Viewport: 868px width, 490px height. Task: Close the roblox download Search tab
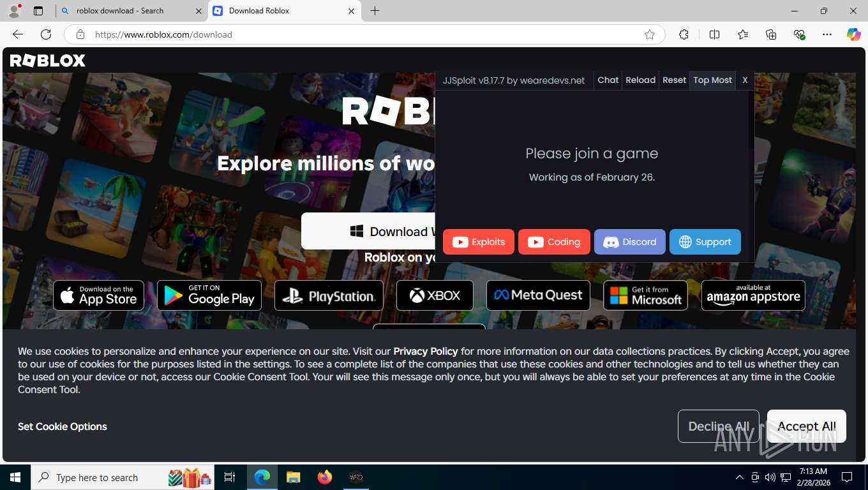[x=198, y=11]
